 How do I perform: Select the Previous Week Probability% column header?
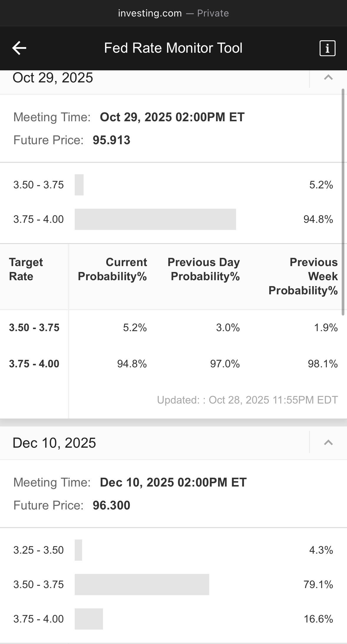point(303,276)
